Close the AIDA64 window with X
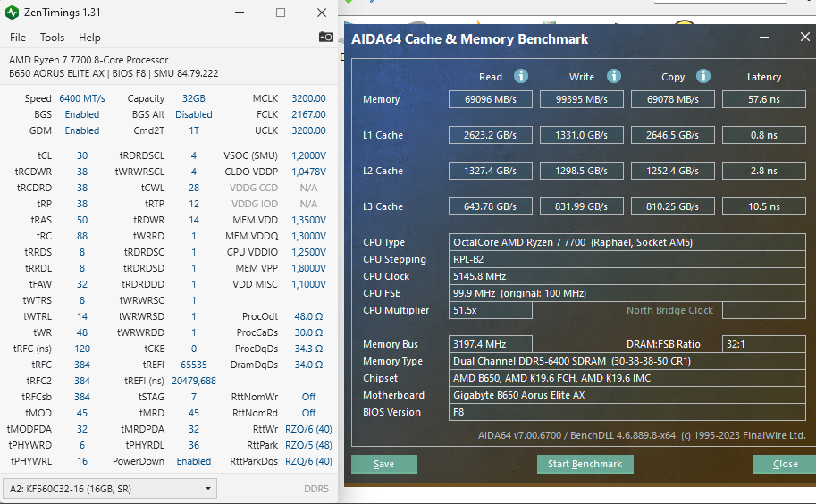The height and width of the screenshot is (504, 816). click(x=804, y=37)
